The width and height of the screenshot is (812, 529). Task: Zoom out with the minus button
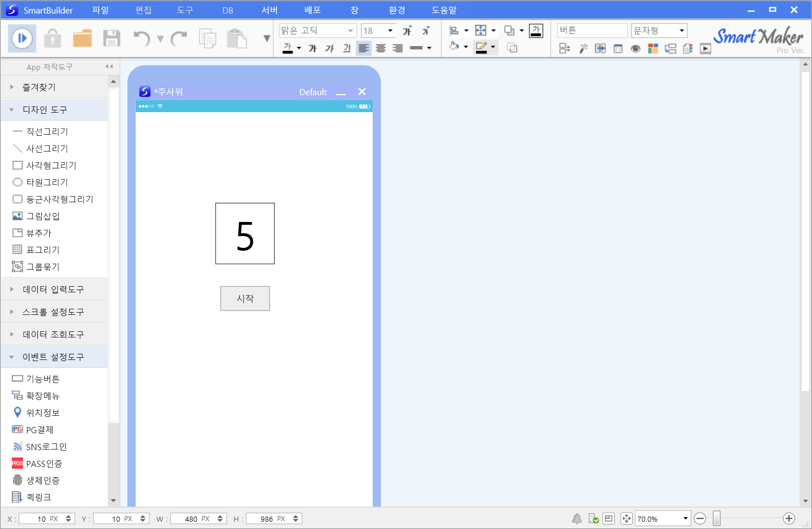[700, 519]
